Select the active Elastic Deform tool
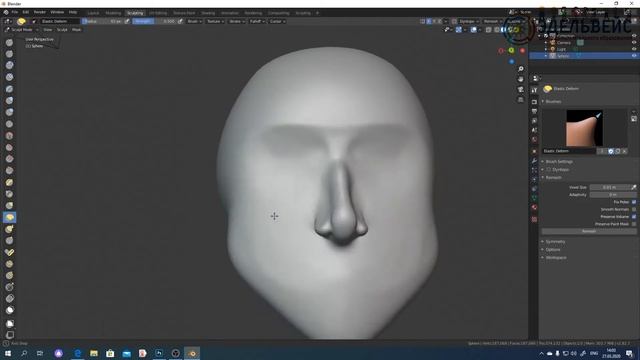This screenshot has width=640, height=360. 9,218
